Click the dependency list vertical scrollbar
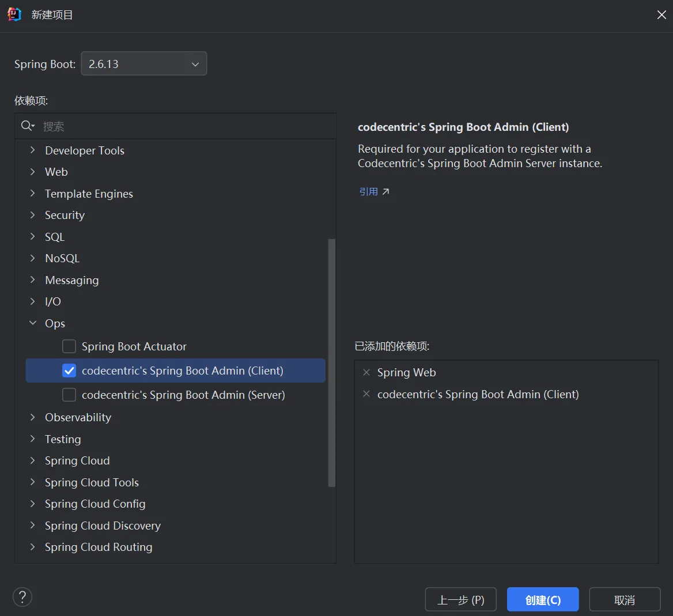The height and width of the screenshot is (616, 673). point(331,363)
